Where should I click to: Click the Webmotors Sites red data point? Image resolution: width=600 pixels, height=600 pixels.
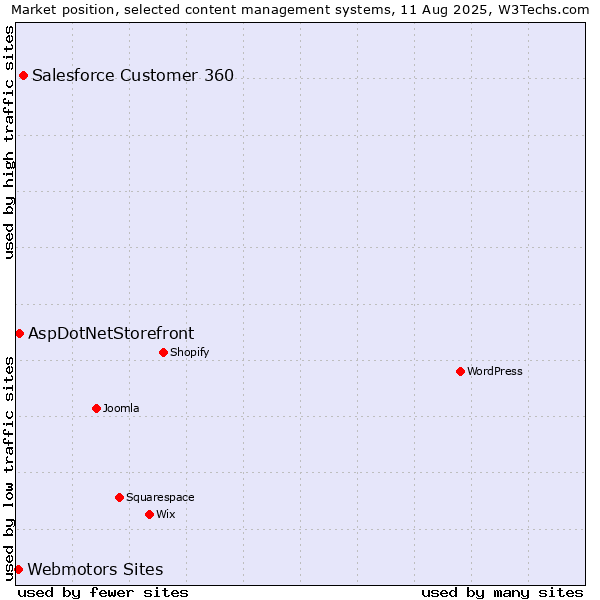18,569
